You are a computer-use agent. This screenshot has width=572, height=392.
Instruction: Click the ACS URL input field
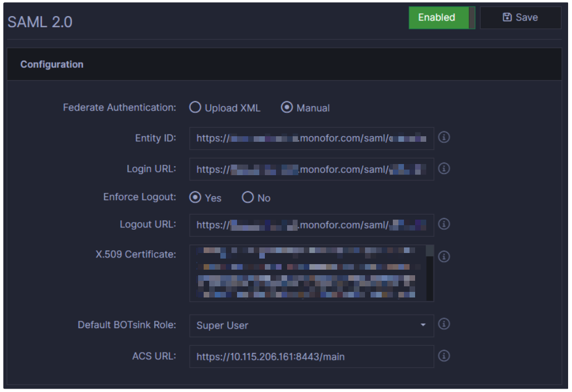coord(311,356)
